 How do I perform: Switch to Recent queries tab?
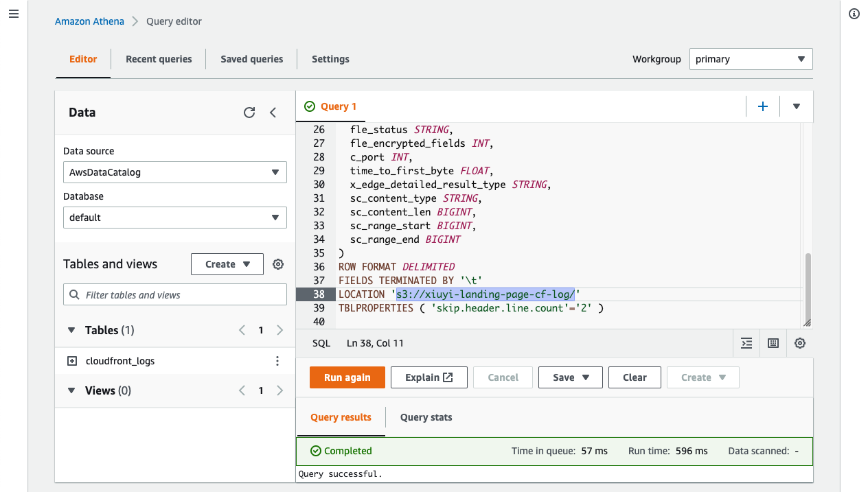pos(159,59)
